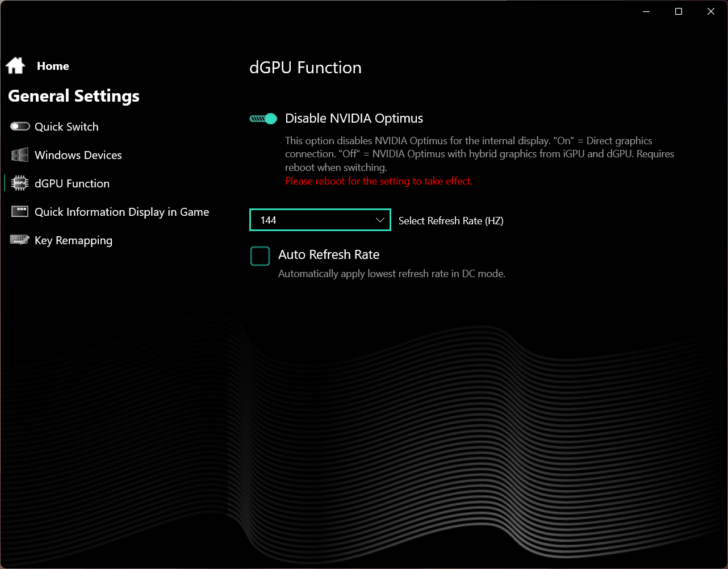This screenshot has width=728, height=569.
Task: Toggle the Disable NVIDIA Optimus switch
Action: point(263,119)
